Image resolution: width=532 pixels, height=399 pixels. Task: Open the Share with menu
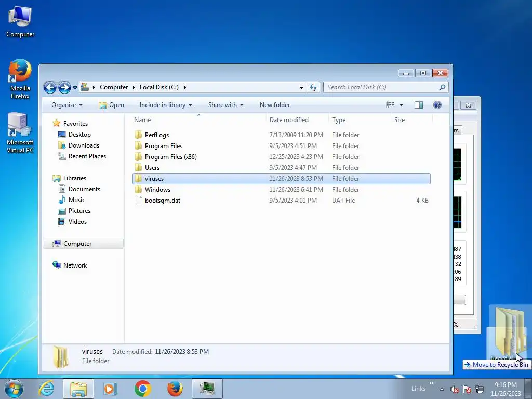point(225,105)
